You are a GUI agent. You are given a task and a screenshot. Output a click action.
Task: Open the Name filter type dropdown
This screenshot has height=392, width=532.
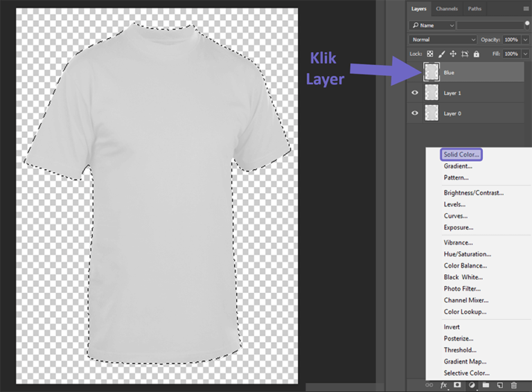click(432, 26)
